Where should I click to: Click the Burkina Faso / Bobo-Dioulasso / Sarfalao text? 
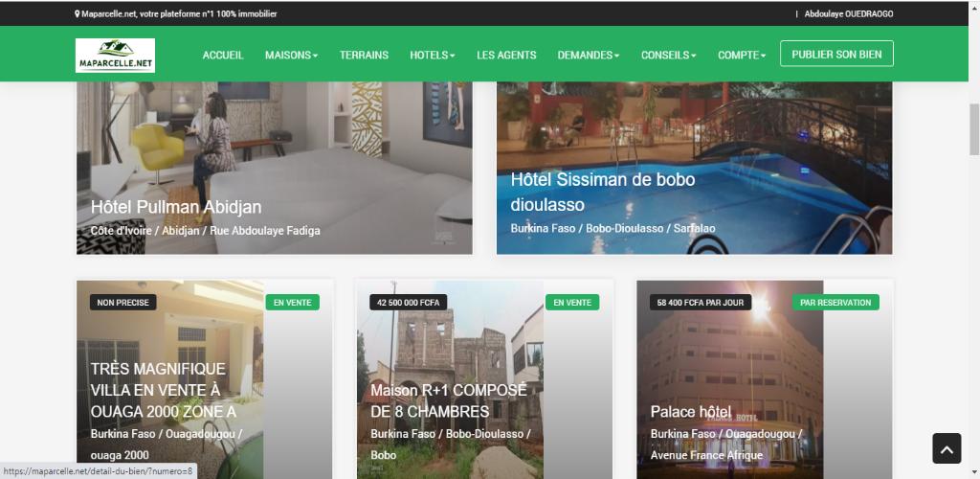click(x=612, y=228)
